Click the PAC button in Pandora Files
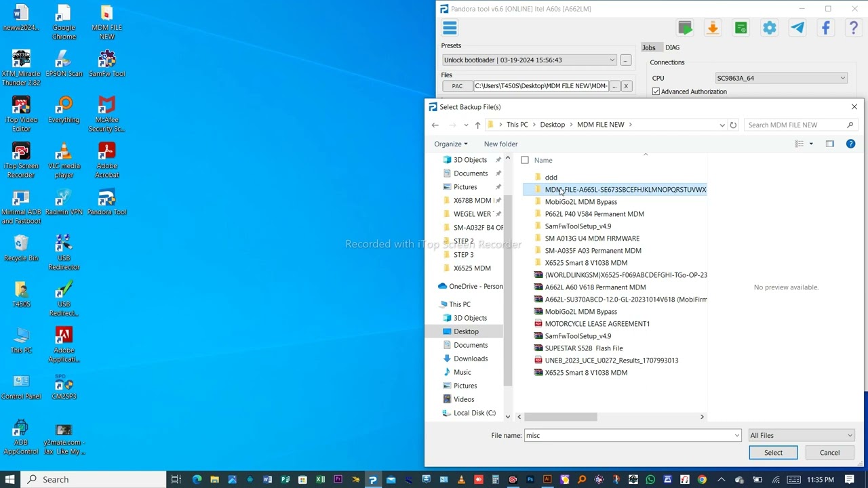868x488 pixels. 457,86
